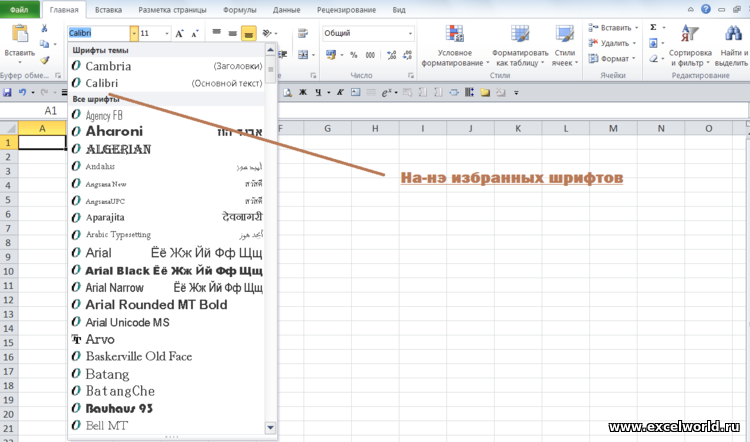The image size is (750, 442).
Task: Switch to the Рецензирование tab
Action: pyautogui.click(x=346, y=10)
